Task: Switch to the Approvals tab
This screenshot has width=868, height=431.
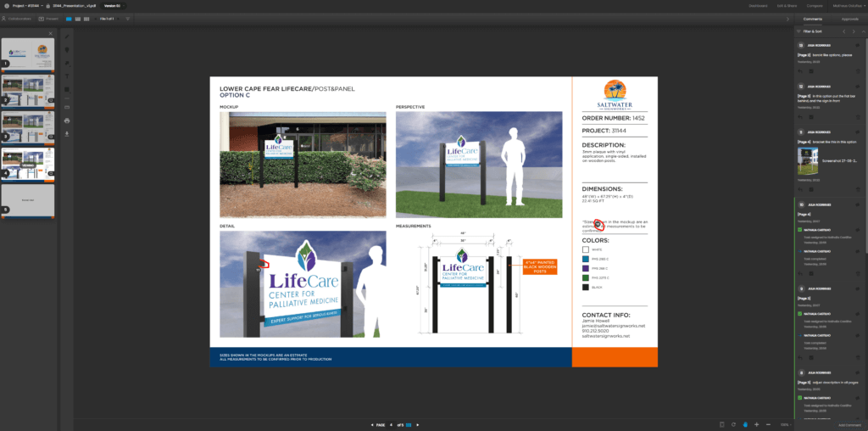Action: point(849,19)
